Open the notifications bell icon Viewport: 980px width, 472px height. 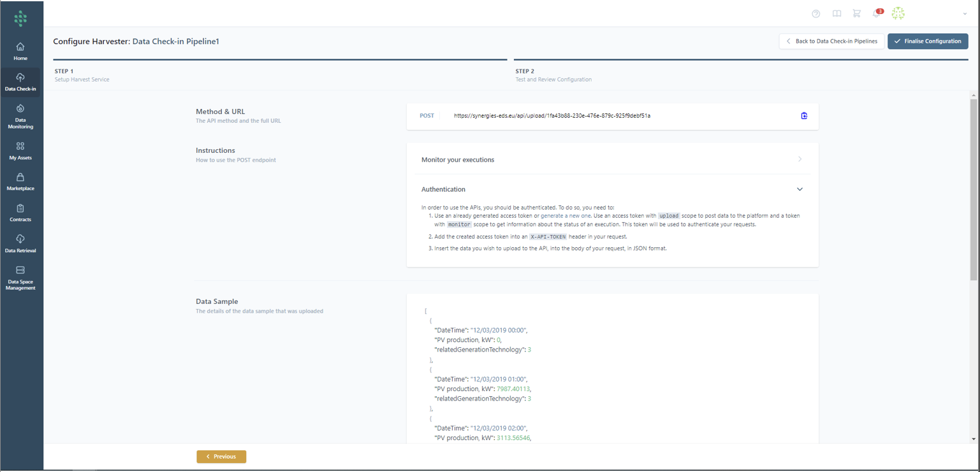pos(877,14)
